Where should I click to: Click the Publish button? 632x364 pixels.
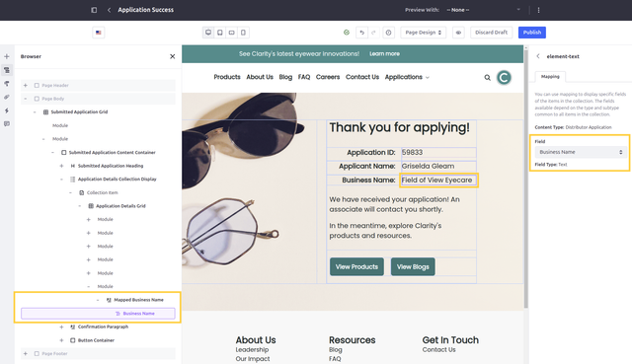(x=532, y=33)
